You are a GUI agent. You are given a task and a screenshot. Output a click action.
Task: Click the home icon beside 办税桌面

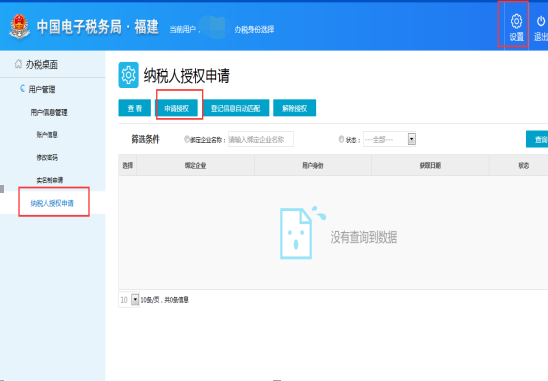point(18,64)
